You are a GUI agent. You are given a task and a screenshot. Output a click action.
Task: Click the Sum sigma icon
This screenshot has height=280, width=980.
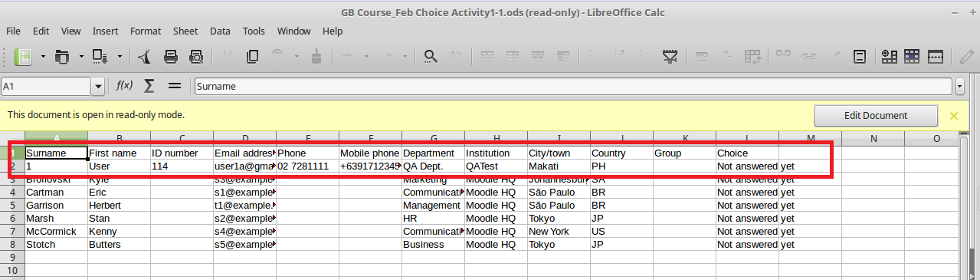pyautogui.click(x=149, y=86)
